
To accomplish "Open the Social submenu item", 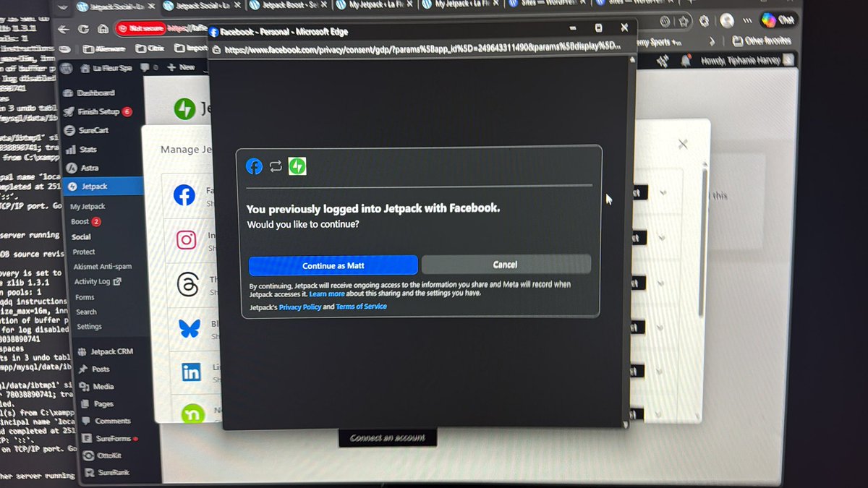I will [x=81, y=237].
